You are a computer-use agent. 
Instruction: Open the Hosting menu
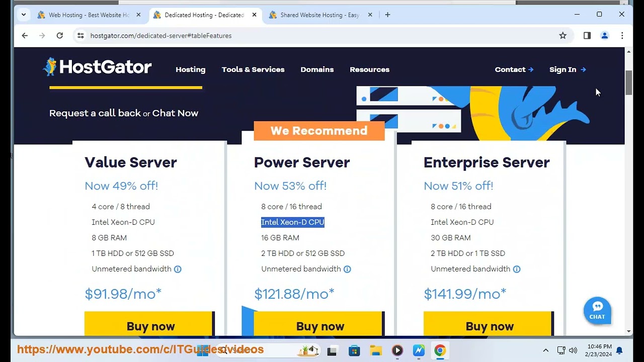point(190,69)
